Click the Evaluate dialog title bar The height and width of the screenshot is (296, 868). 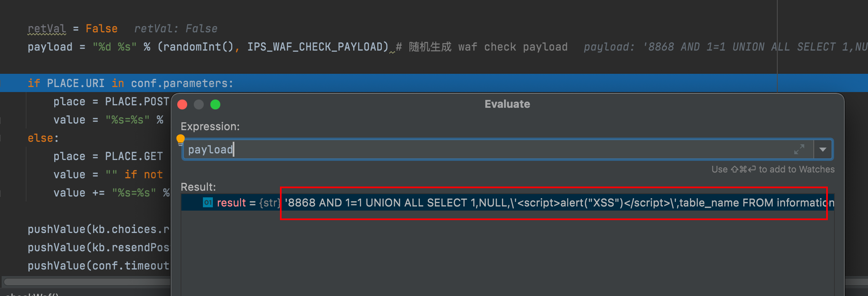507,104
